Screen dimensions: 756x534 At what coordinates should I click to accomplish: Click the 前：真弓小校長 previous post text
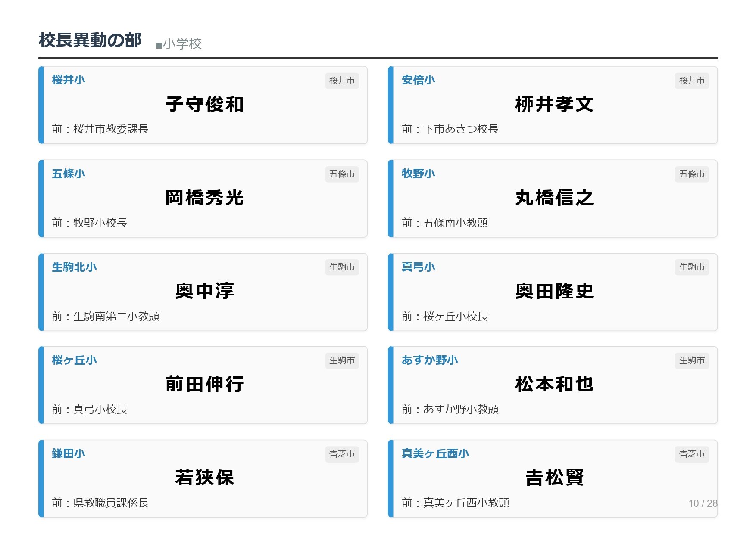(89, 409)
